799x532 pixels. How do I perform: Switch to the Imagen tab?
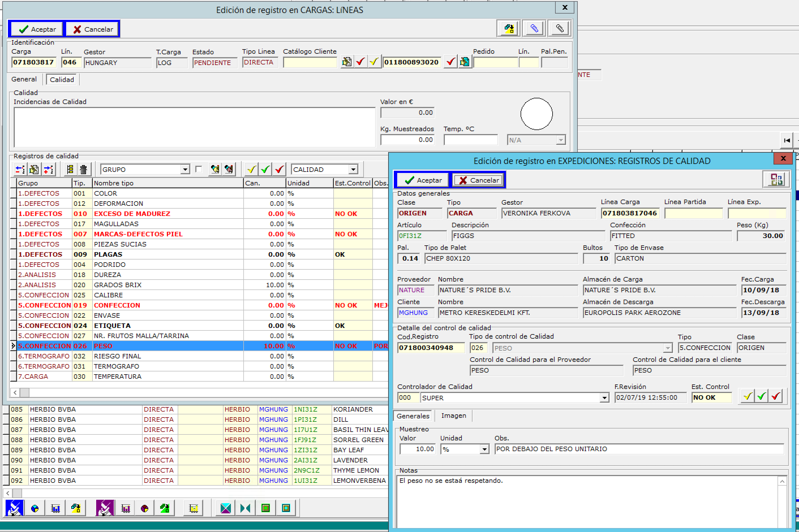pos(453,416)
